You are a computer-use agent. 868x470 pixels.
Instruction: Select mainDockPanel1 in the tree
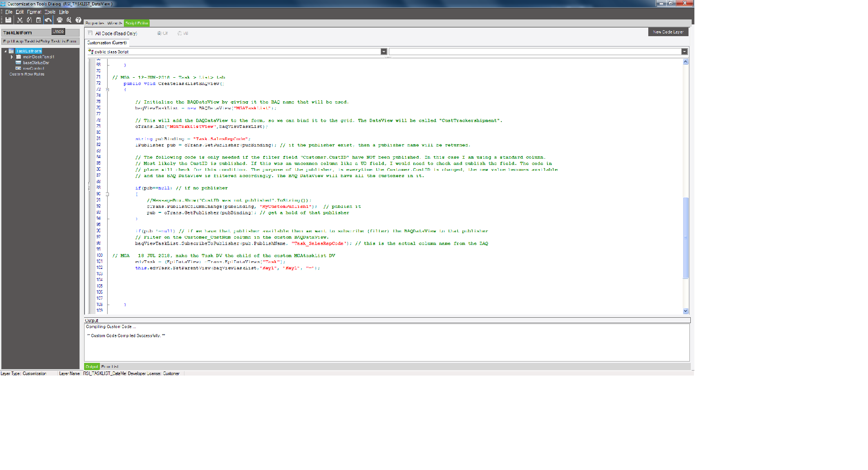pos(39,57)
